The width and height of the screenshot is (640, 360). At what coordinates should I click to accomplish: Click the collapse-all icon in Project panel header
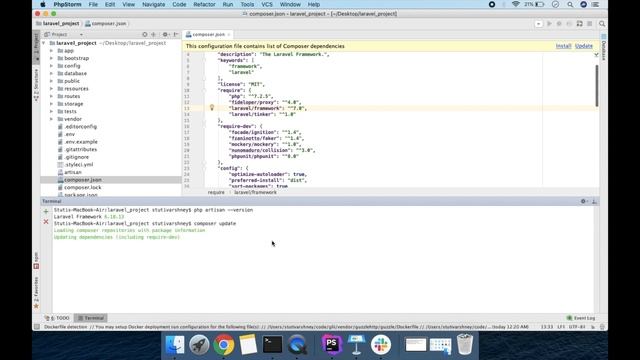tap(153, 35)
